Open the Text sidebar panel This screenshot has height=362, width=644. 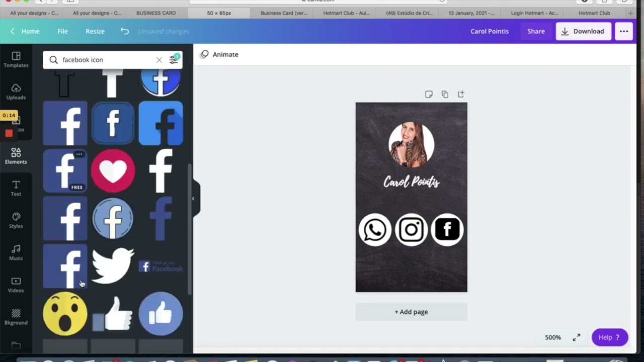16,189
